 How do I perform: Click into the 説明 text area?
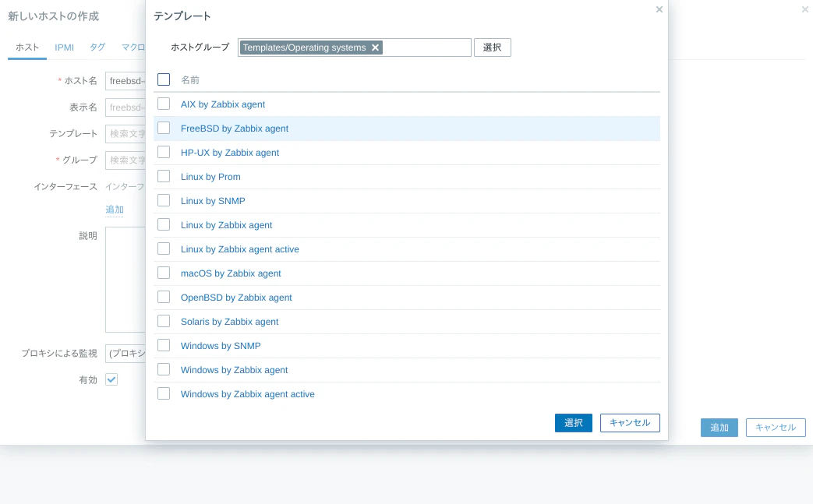(x=125, y=280)
